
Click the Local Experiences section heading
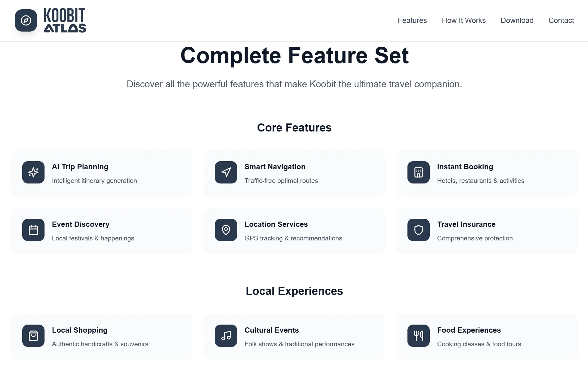point(294,291)
